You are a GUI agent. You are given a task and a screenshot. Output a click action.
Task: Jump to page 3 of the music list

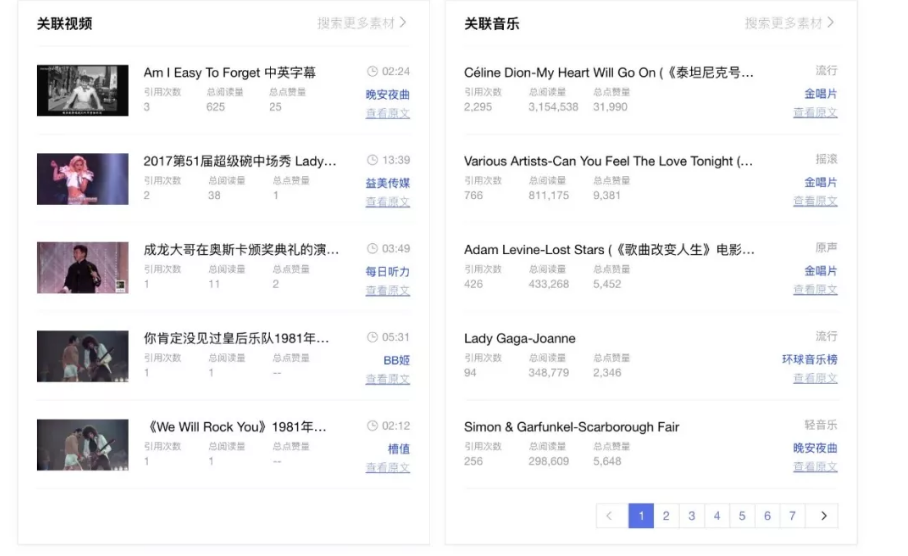[691, 516]
